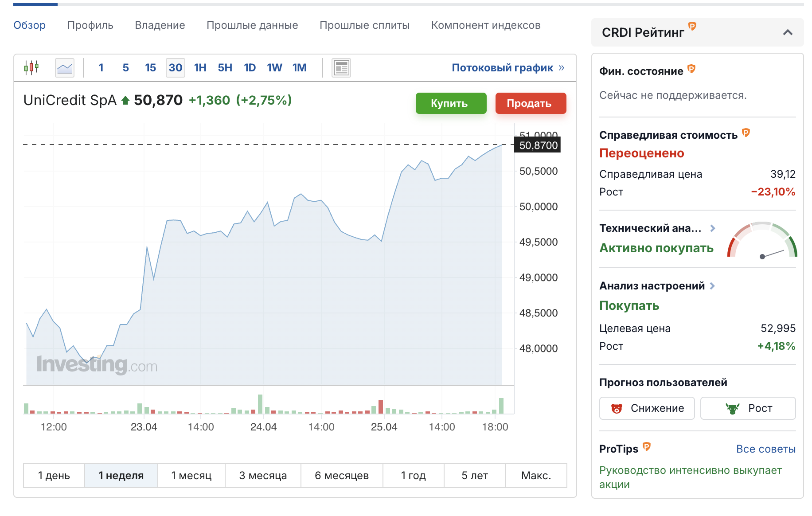Viewport: 812px width, 516px height.
Task: Vote Рост in user forecast
Action: point(748,408)
